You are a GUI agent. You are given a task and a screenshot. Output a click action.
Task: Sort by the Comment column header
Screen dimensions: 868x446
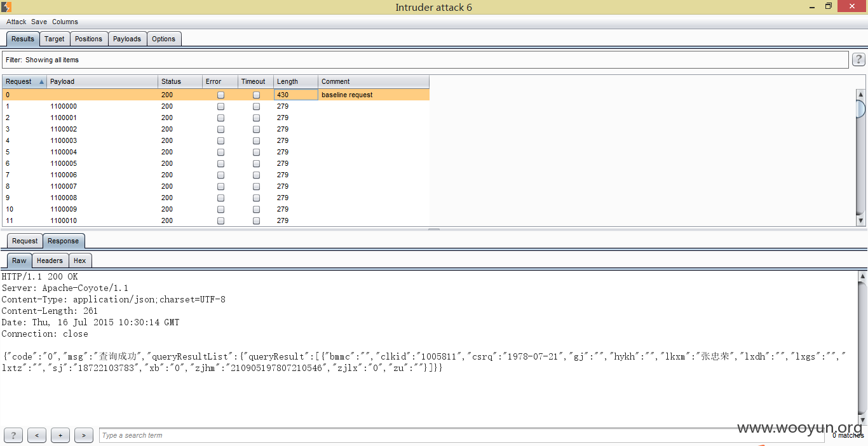coord(374,81)
